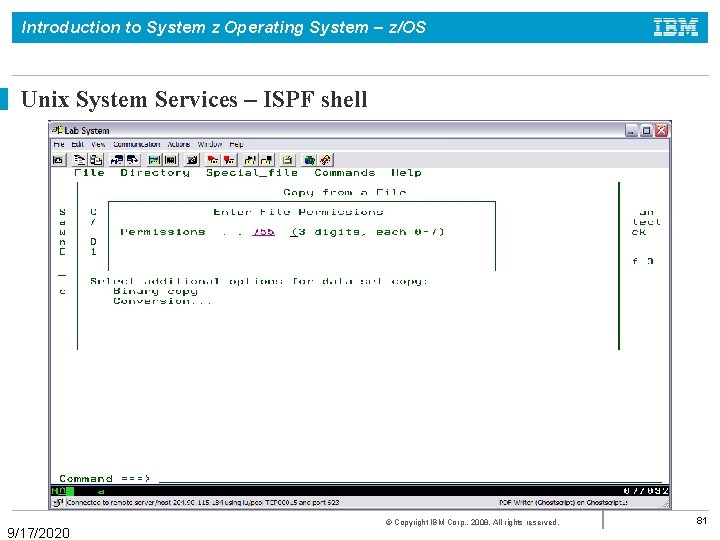Image resolution: width=720 pixels, height=540 pixels.
Task: Click the Connected to remote server status text
Action: pos(203,502)
